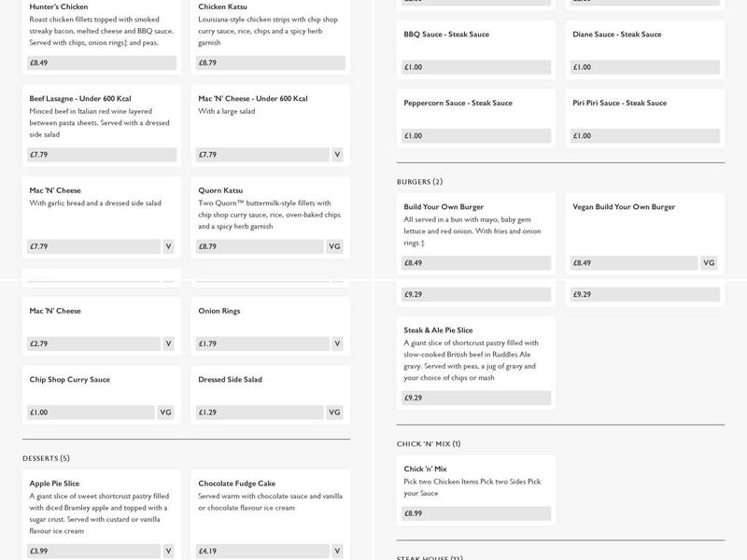
Task: Open the Build Your Own Burger item
Action: point(444,207)
